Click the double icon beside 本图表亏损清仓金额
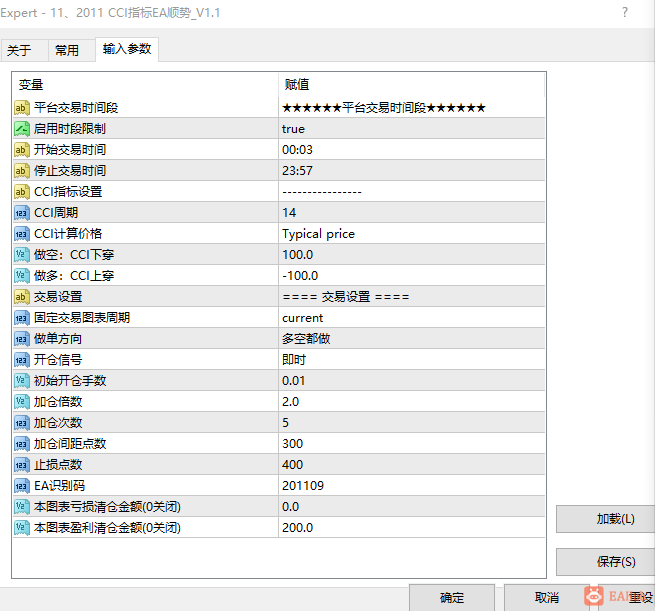This screenshot has width=655, height=611. coord(21,507)
